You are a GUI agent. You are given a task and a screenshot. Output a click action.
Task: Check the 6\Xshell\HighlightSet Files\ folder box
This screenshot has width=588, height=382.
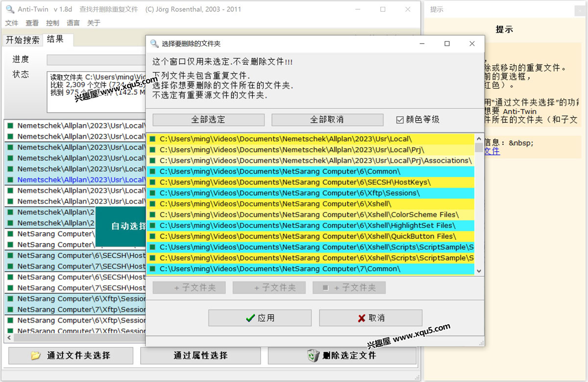pos(152,226)
